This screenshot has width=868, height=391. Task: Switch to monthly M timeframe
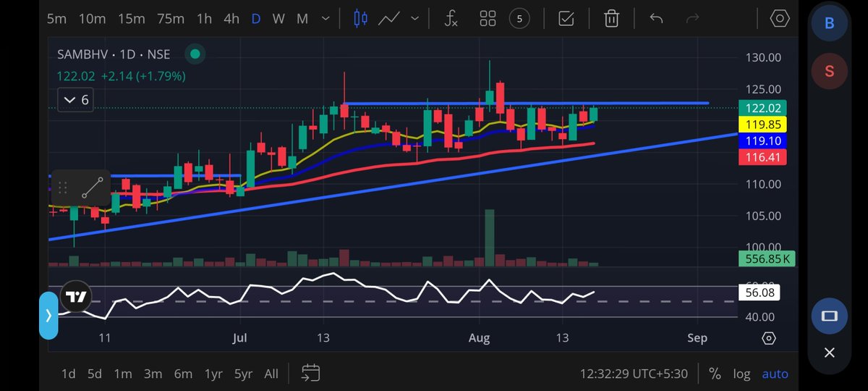[x=302, y=19]
